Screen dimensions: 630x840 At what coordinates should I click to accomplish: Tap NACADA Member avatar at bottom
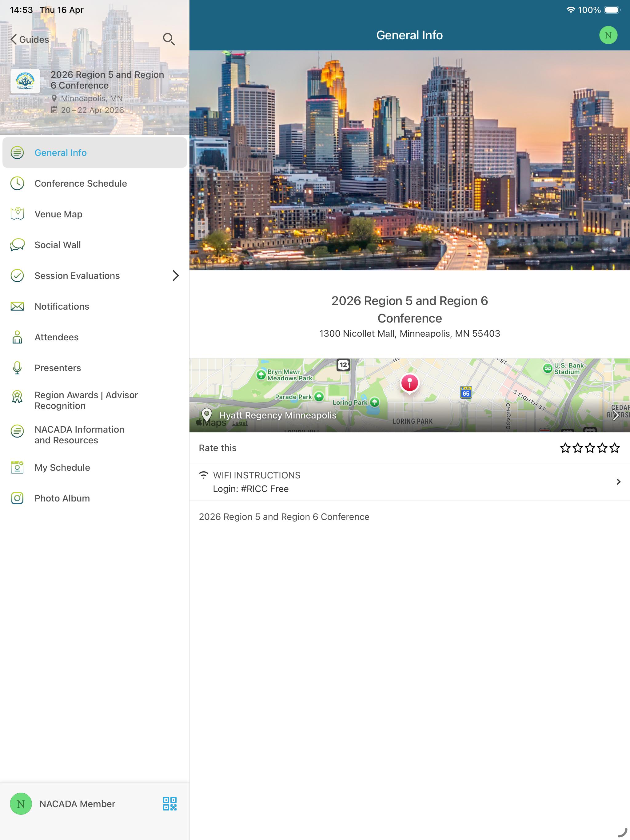click(x=21, y=803)
